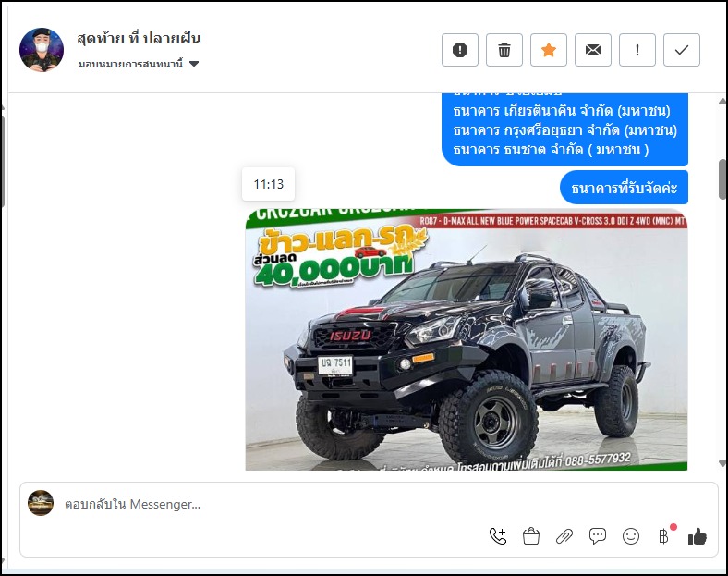Start a call with phone-plus icon
728x576 pixels.
(x=498, y=536)
